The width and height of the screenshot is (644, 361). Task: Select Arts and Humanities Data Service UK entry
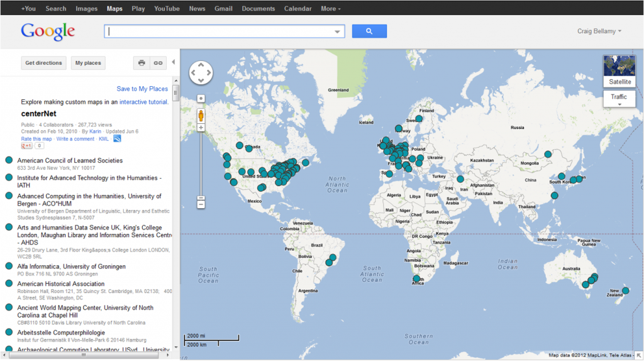(94, 235)
